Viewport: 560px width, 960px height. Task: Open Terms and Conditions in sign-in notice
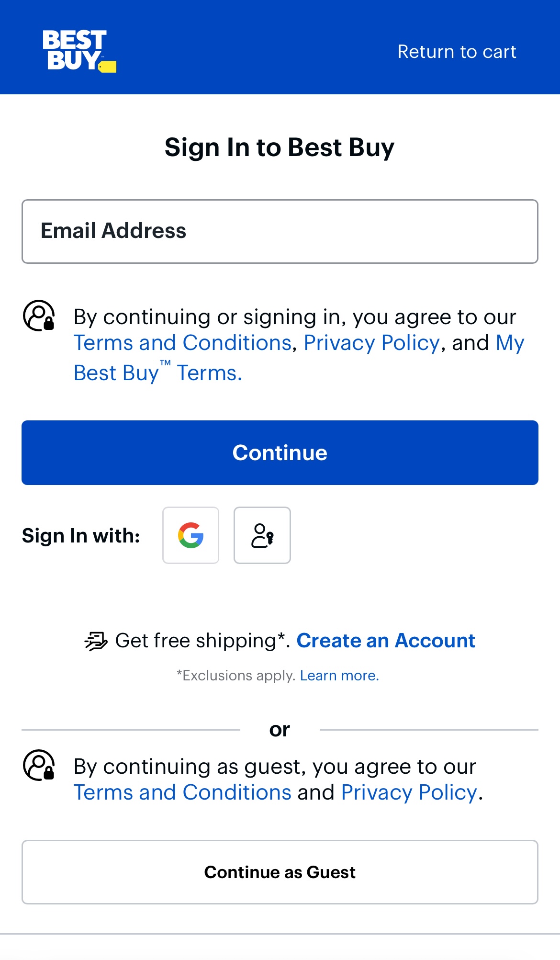pyautogui.click(x=182, y=343)
